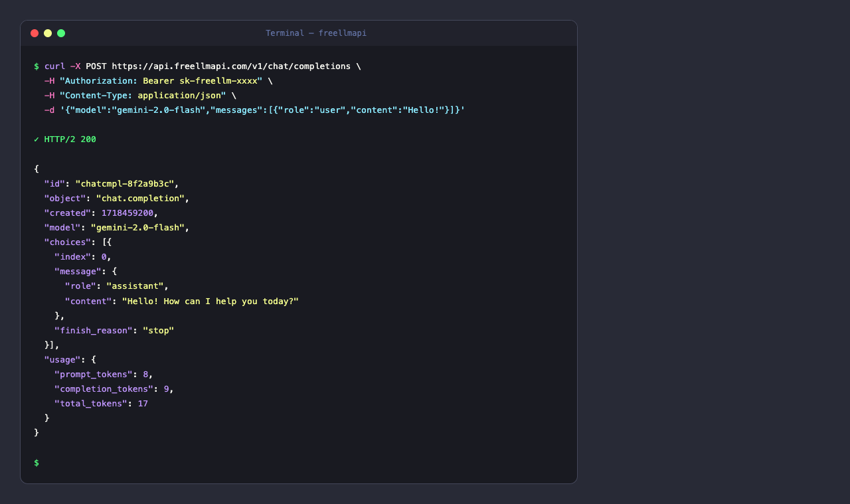Select the 'chatcmpl-8f2a9b3c' id value
Image resolution: width=850 pixels, height=504 pixels.
(124, 184)
